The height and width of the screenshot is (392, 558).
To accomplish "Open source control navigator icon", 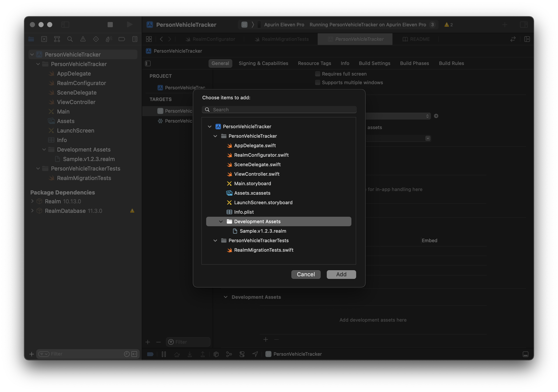I will click(44, 39).
